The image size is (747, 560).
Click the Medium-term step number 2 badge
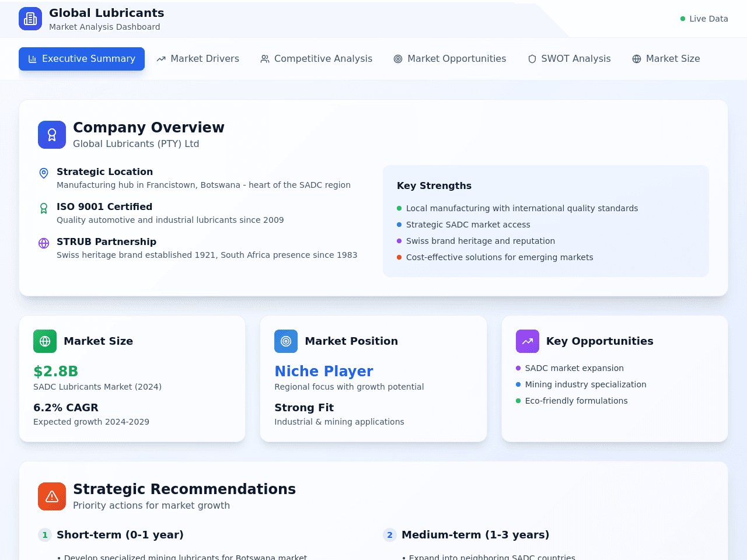click(x=390, y=535)
